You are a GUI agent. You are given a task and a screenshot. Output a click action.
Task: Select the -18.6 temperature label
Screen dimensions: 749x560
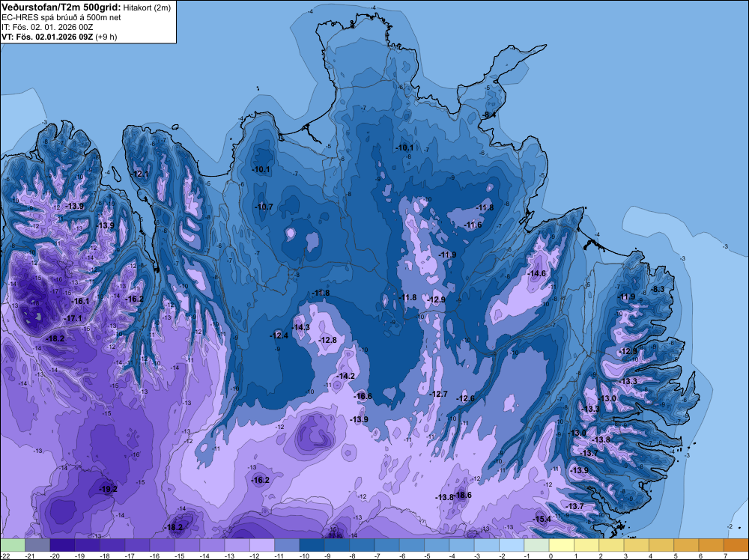click(x=462, y=495)
